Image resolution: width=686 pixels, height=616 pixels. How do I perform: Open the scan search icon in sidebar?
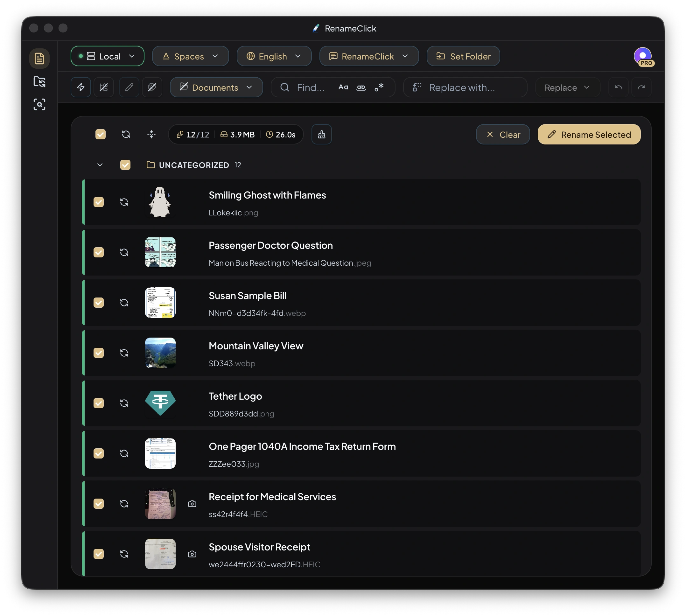pos(39,104)
